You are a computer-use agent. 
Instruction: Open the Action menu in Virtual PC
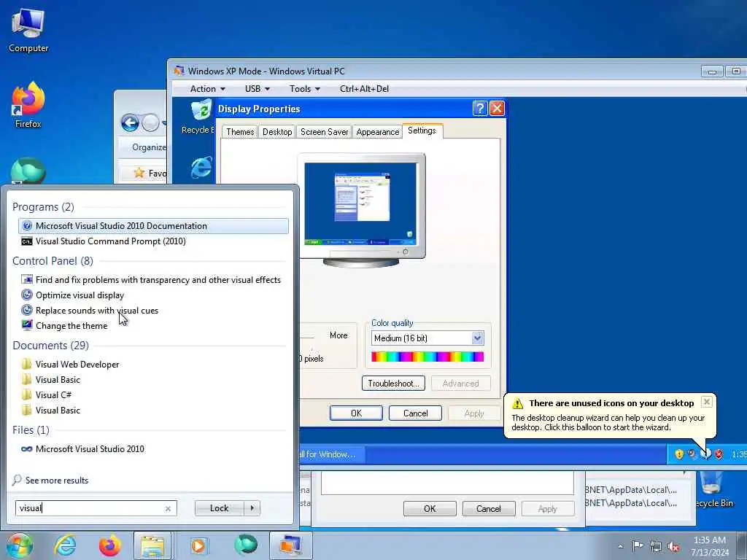(x=208, y=88)
